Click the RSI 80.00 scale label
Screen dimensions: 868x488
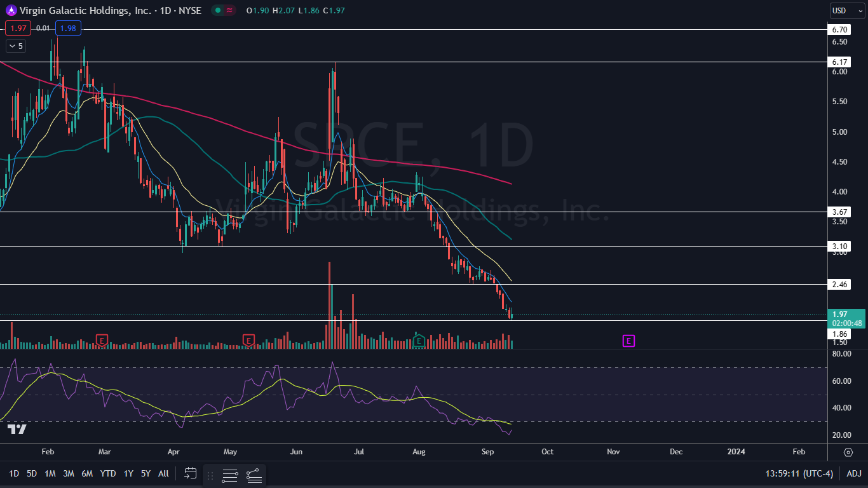(841, 353)
